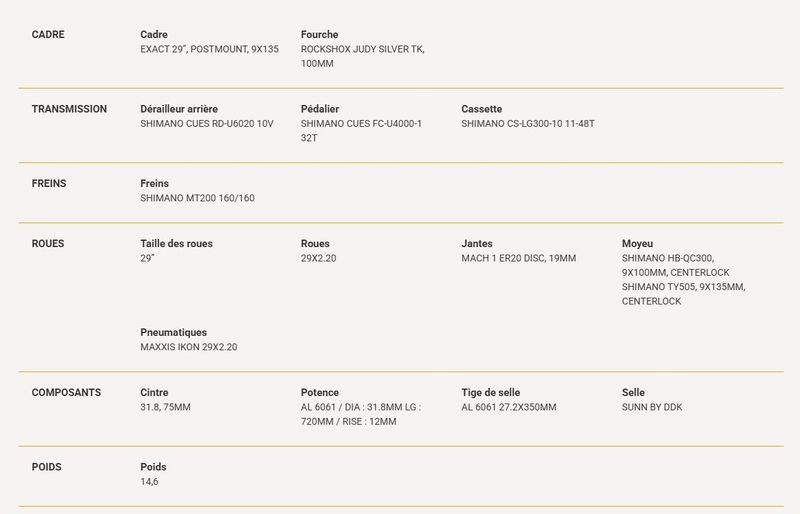Click the Taille des roues label
This screenshot has width=800, height=514.
(x=177, y=244)
